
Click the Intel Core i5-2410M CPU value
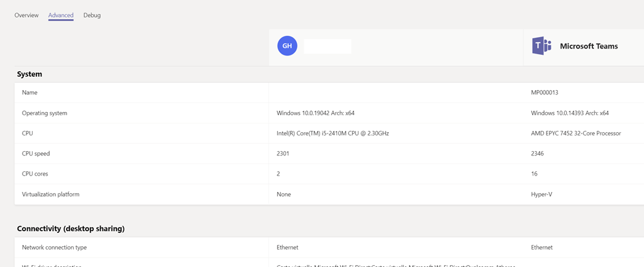(x=333, y=133)
